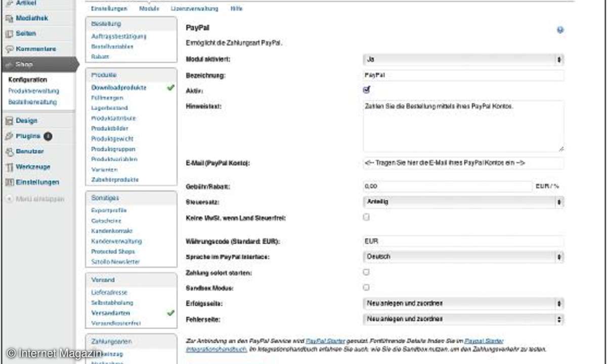Click the Gebühr/Rabatt amount field
The width and height of the screenshot is (607, 364).
[448, 186]
